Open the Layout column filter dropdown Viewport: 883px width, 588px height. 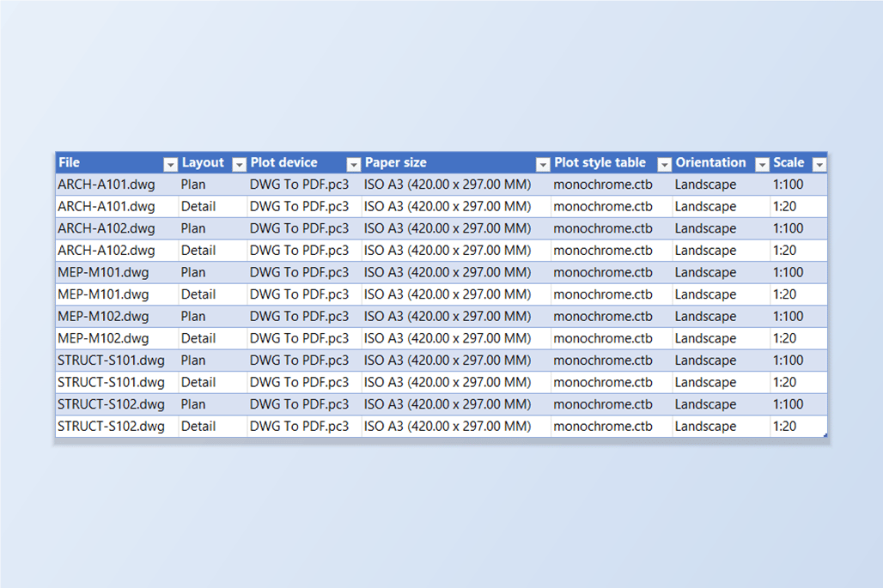coord(240,164)
